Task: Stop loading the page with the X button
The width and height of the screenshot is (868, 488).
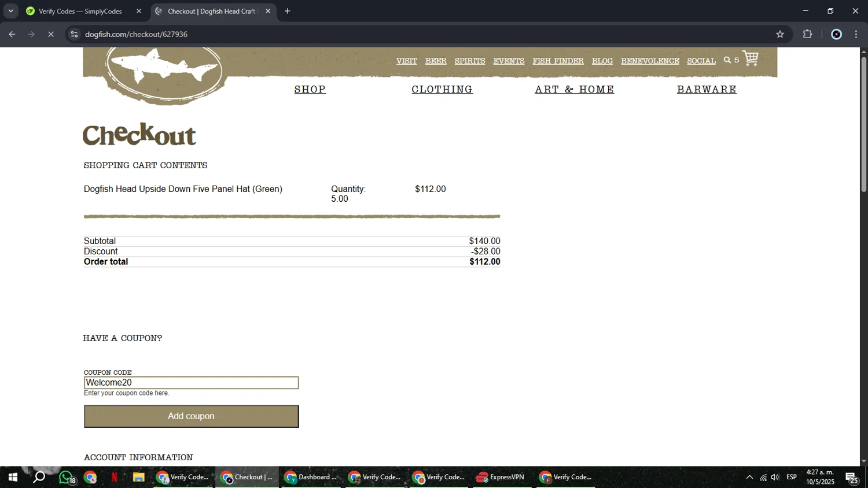Action: pos(51,34)
